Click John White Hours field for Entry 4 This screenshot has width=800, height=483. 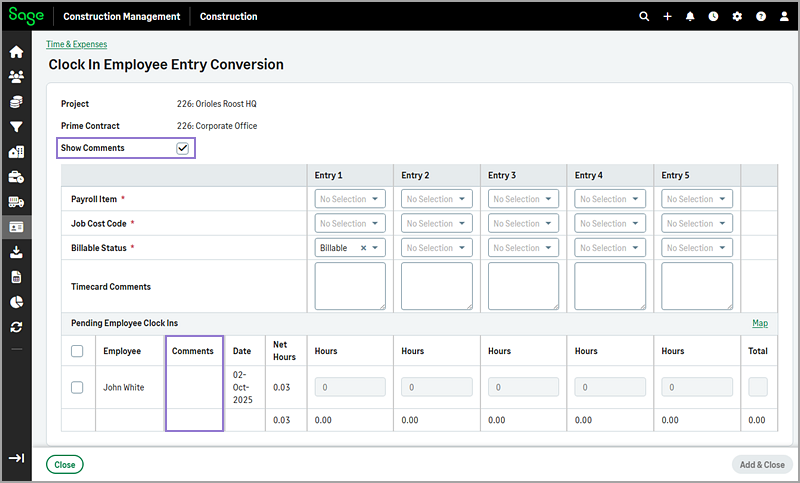point(610,387)
